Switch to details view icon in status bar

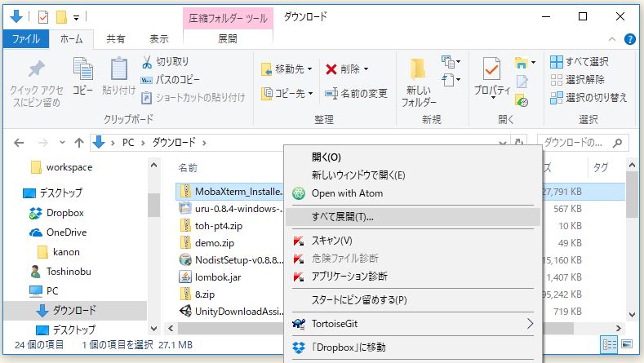(x=610, y=344)
